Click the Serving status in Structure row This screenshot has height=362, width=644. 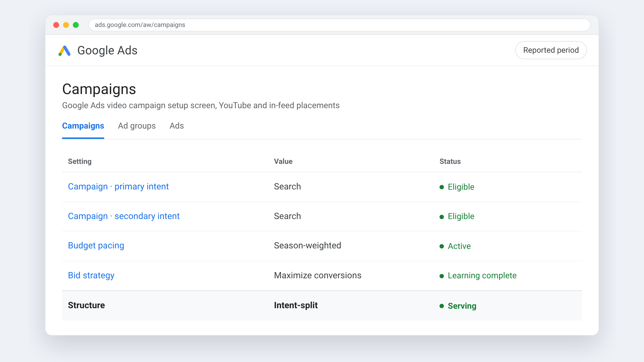[x=458, y=306]
